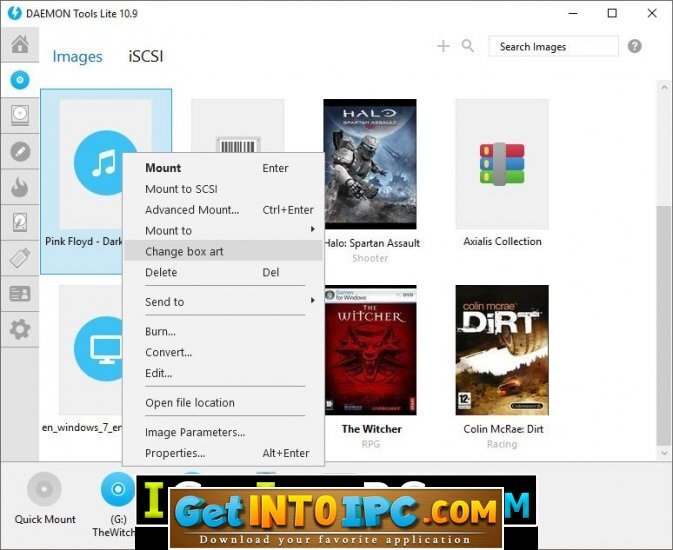The width and height of the screenshot is (673, 550).
Task: Click the Axialis Collection label
Action: pyautogui.click(x=502, y=241)
